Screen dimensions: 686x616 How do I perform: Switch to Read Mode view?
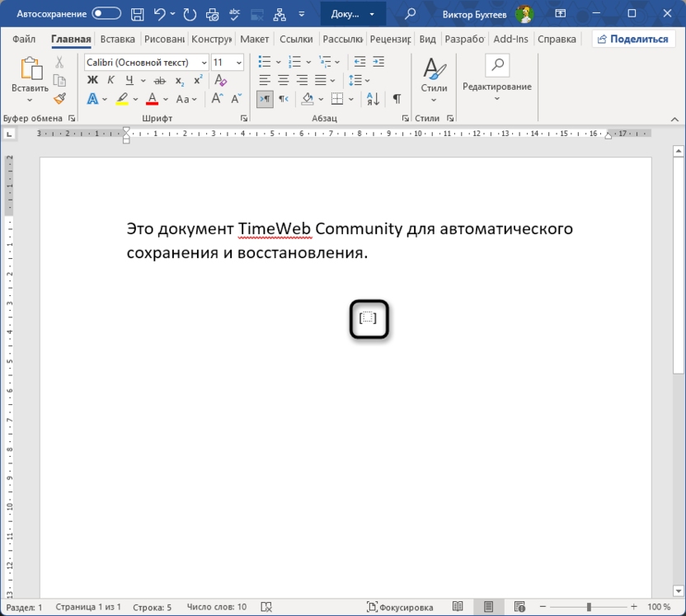click(x=458, y=606)
